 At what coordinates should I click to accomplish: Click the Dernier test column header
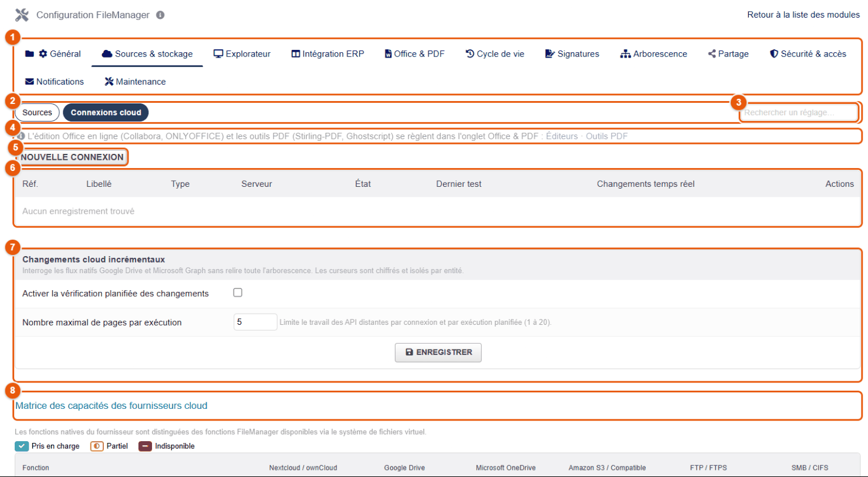(x=459, y=184)
